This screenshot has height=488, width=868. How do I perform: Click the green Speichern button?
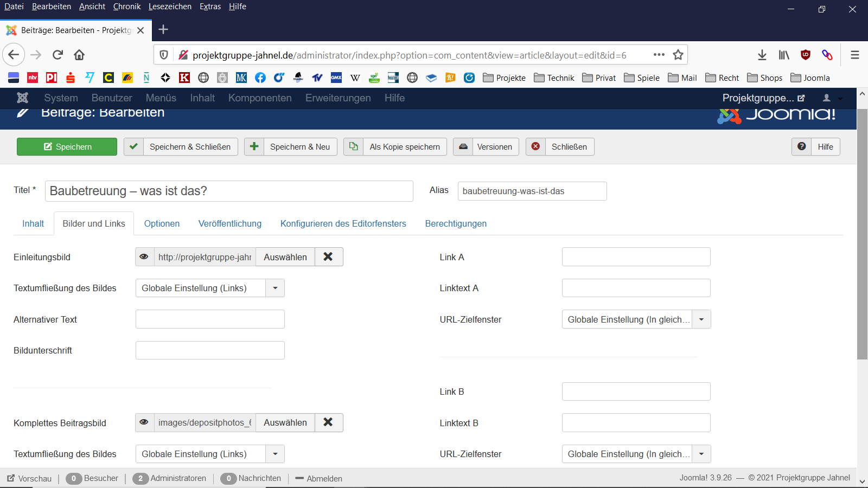point(67,146)
